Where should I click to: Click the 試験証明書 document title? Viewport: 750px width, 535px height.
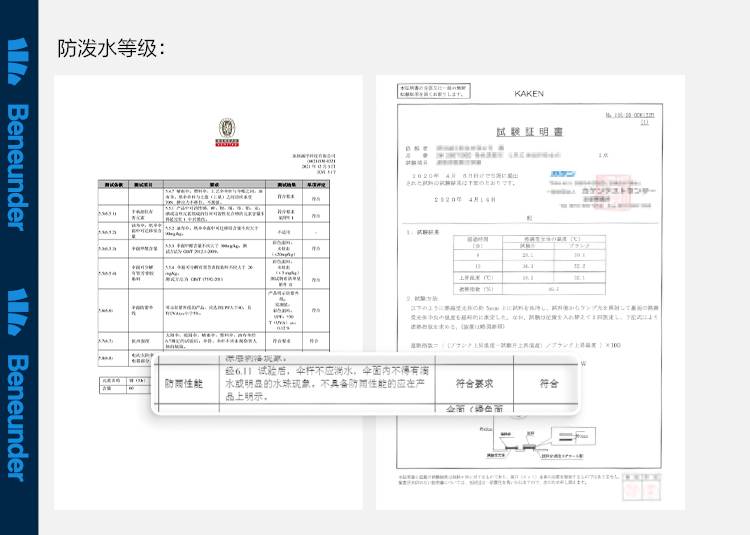[x=529, y=132]
